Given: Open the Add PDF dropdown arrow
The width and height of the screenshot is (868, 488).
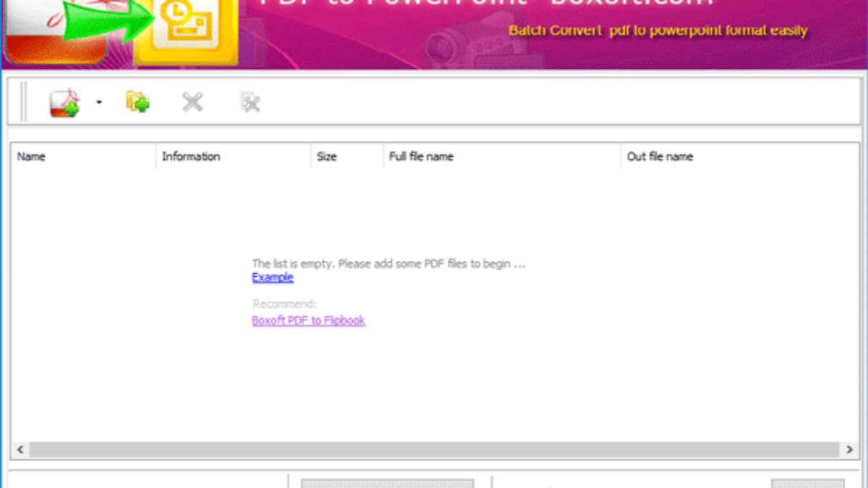Looking at the screenshot, I should click(99, 103).
